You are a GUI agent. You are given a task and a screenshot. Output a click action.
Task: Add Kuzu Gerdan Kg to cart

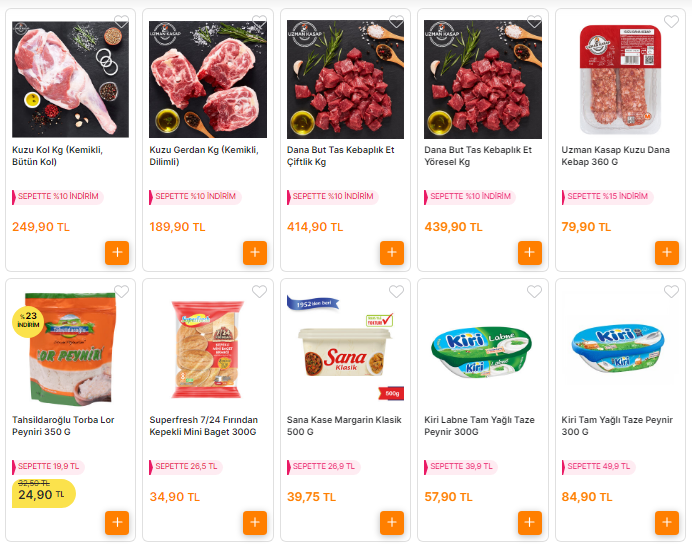pos(255,252)
